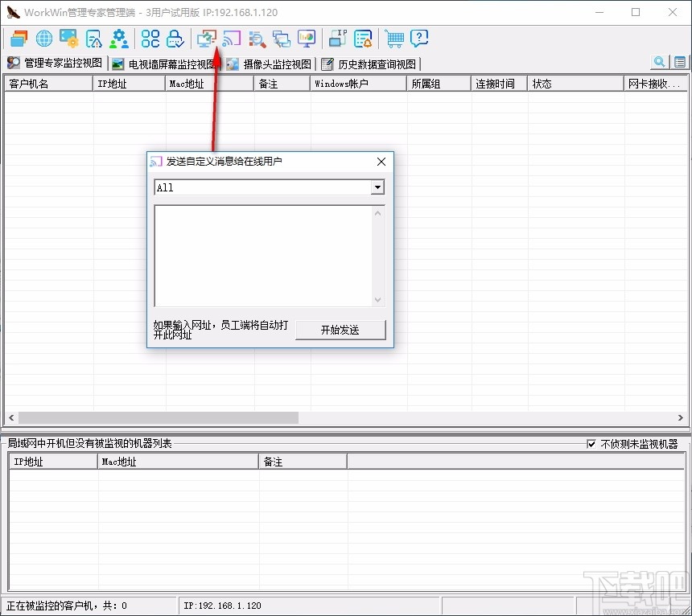Image resolution: width=692 pixels, height=616 pixels.
Task: Uncheck the 不侦测未监视机器 checkbox
Action: point(591,444)
